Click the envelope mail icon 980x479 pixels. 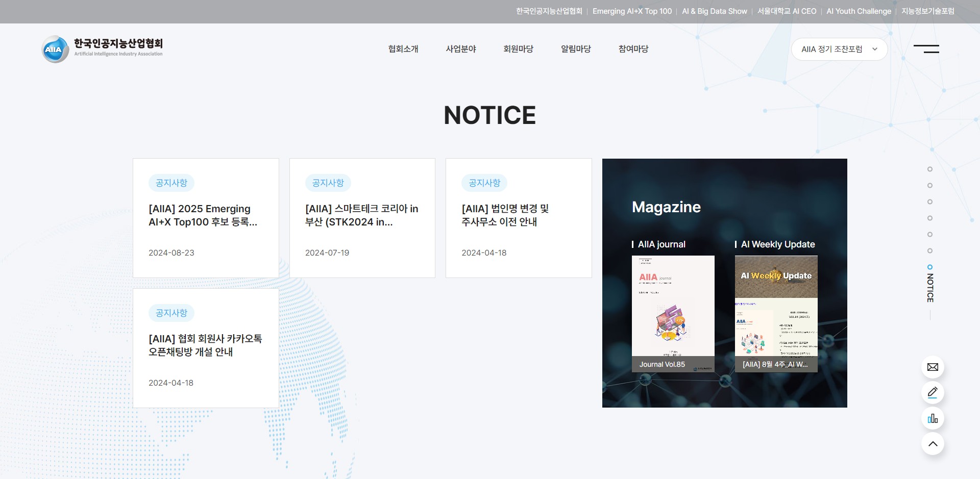[933, 367]
